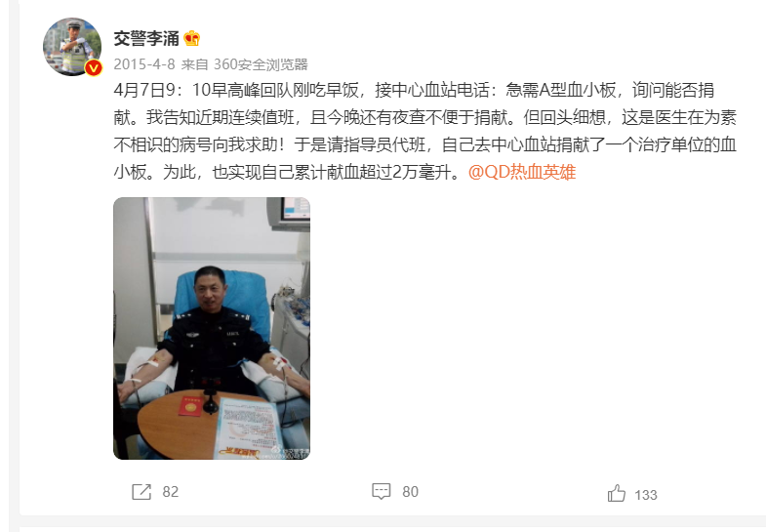Image resolution: width=766 pixels, height=532 pixels.
Task: Open the @QD热血英雄 mention link
Action: (522, 172)
